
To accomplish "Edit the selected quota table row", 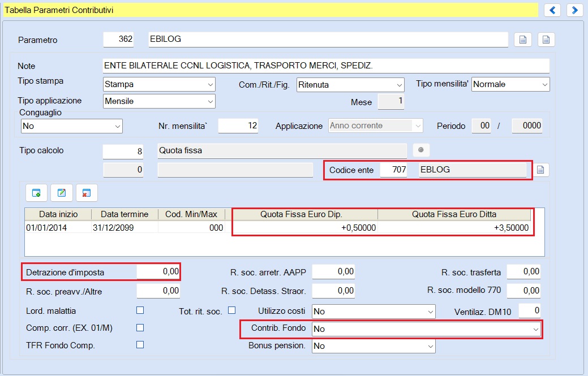I will pyautogui.click(x=62, y=193).
